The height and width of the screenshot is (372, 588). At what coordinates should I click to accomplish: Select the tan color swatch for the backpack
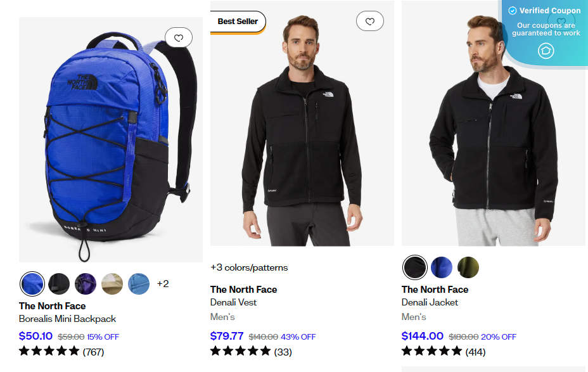pyautogui.click(x=112, y=284)
